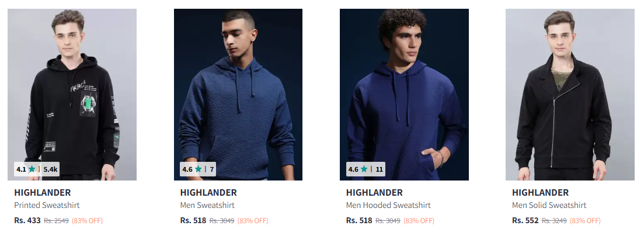Select the Men Hooded Sweatshirt product title
Viewport: 644px width, 236px height.
pyautogui.click(x=388, y=205)
